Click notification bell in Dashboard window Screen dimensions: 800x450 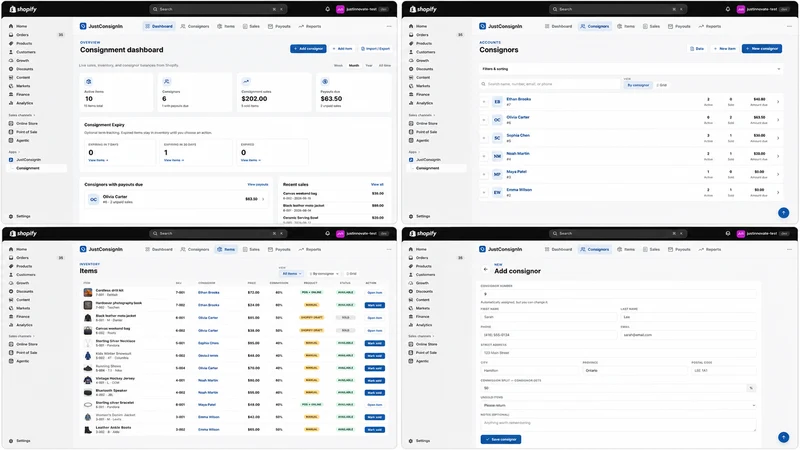[x=328, y=9]
